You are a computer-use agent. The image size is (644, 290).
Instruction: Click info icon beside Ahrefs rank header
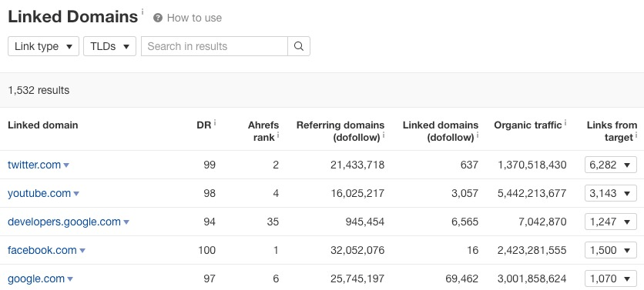pyautogui.click(x=278, y=135)
